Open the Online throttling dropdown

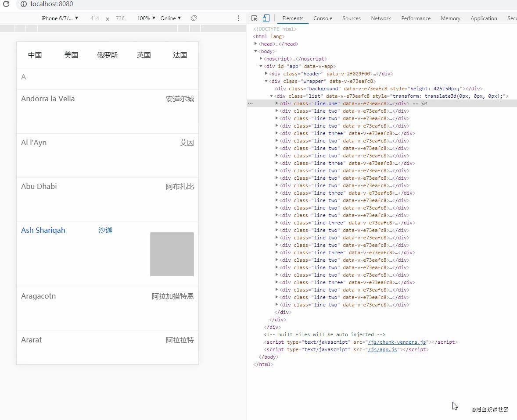(x=170, y=18)
